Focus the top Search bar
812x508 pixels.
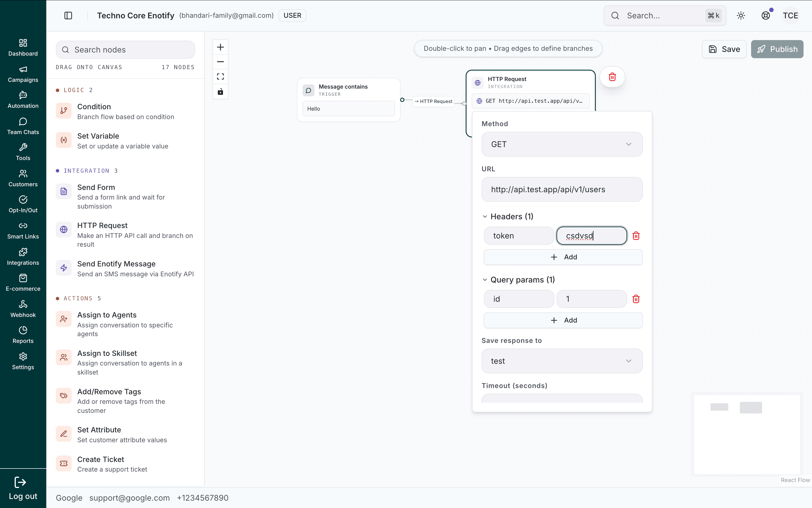click(665, 16)
